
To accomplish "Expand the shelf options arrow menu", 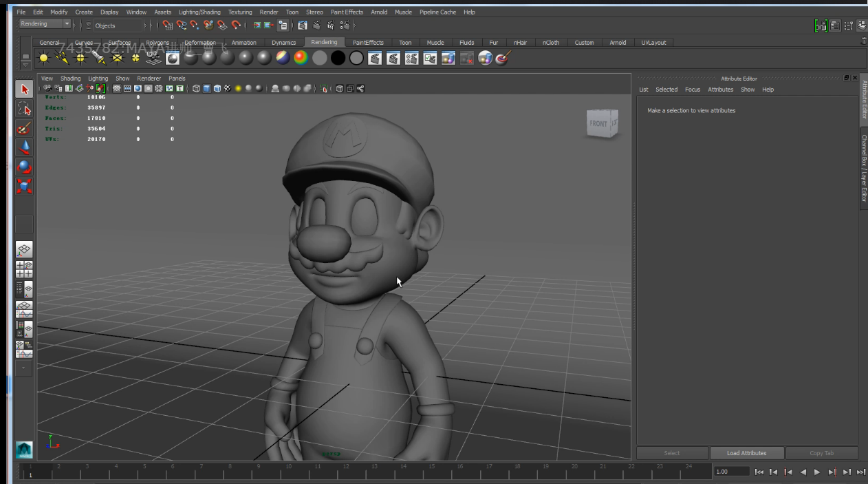I will click(25, 65).
